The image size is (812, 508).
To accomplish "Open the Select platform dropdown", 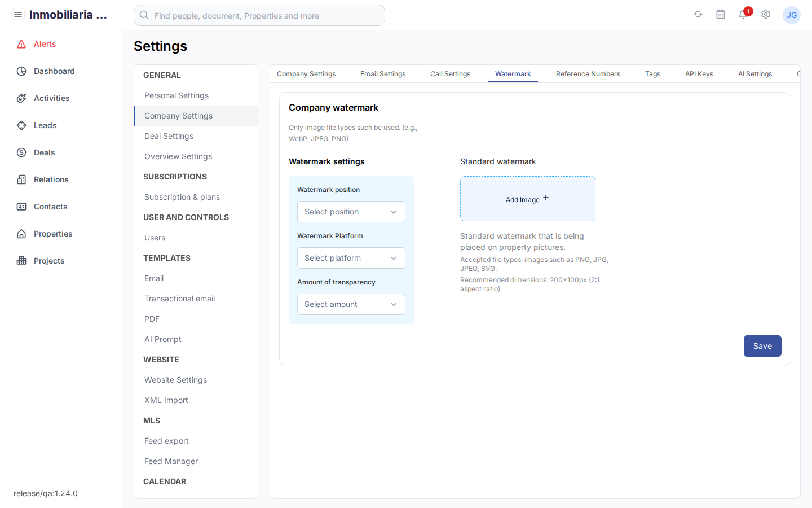I will pos(351,258).
